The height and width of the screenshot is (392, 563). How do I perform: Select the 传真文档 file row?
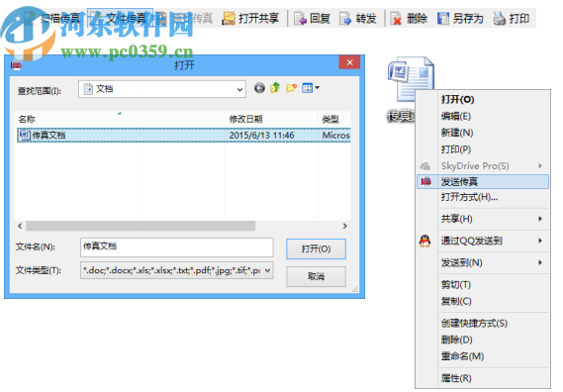pyautogui.click(x=183, y=135)
